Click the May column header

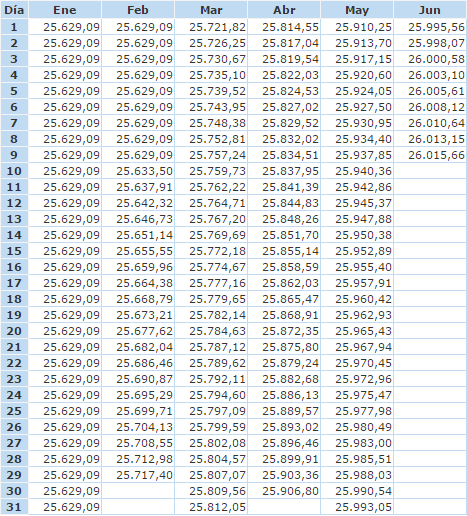coord(357,10)
